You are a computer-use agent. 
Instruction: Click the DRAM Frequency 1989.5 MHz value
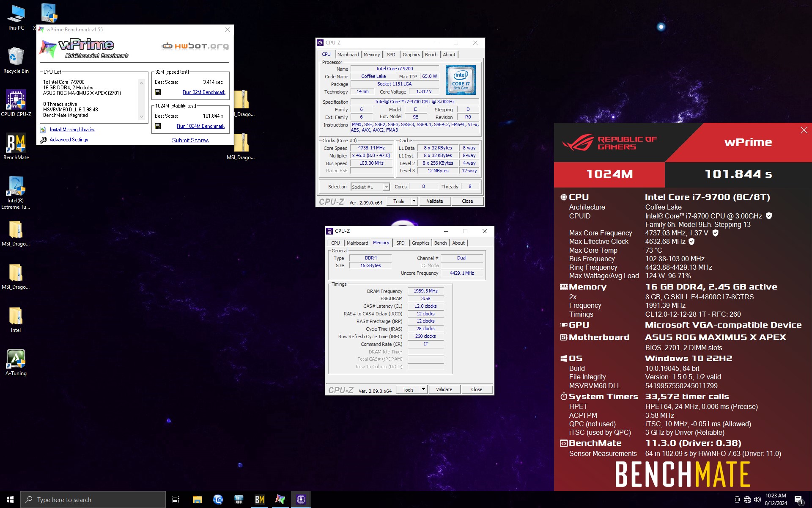click(425, 291)
